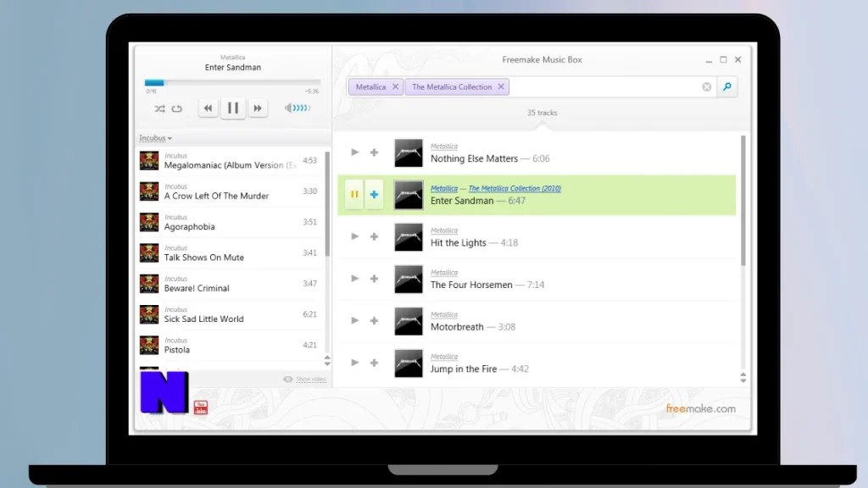Image resolution: width=868 pixels, height=488 pixels.
Task: Click the results list scrollbar thumb
Action: pyautogui.click(x=743, y=200)
